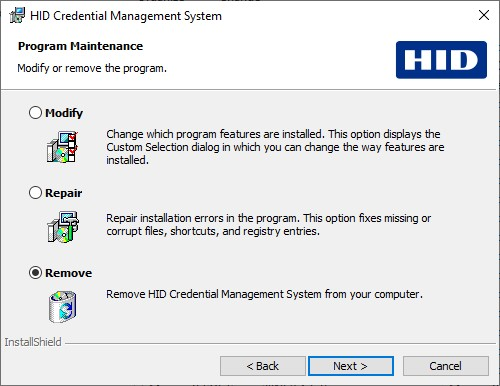This screenshot has width=500, height=386.
Task: Click the Repair tools icon
Action: [x=62, y=227]
